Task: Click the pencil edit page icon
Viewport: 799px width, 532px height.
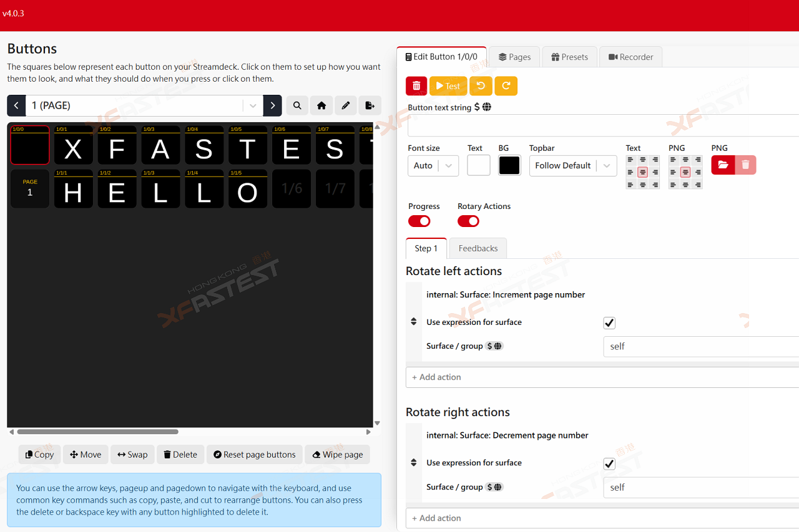Action: [x=346, y=105]
